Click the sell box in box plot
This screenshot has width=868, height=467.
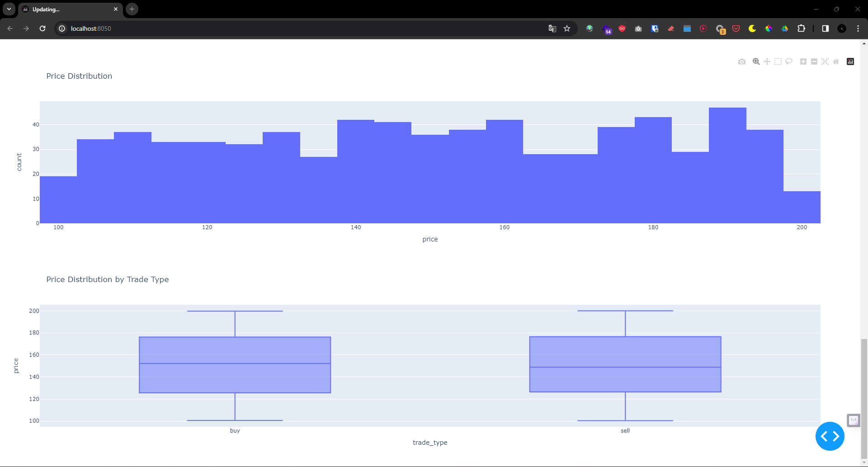625,364
